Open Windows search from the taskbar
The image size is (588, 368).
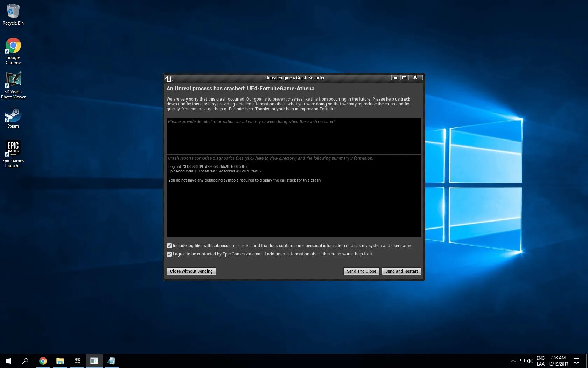pos(25,361)
